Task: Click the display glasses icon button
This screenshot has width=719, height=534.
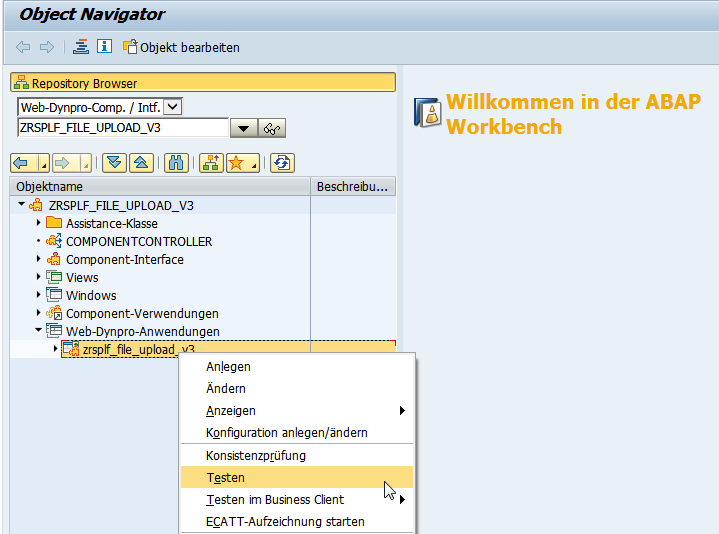Action: [x=272, y=129]
